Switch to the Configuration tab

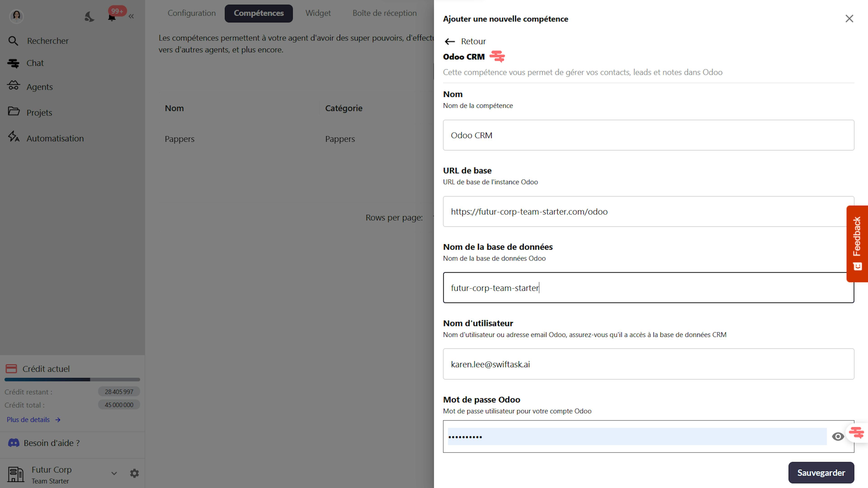click(191, 13)
